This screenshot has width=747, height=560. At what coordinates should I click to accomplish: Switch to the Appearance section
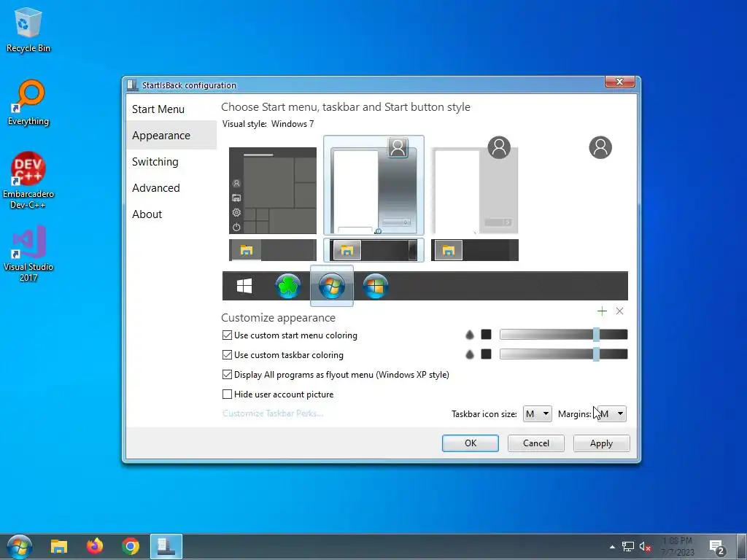(x=171, y=135)
